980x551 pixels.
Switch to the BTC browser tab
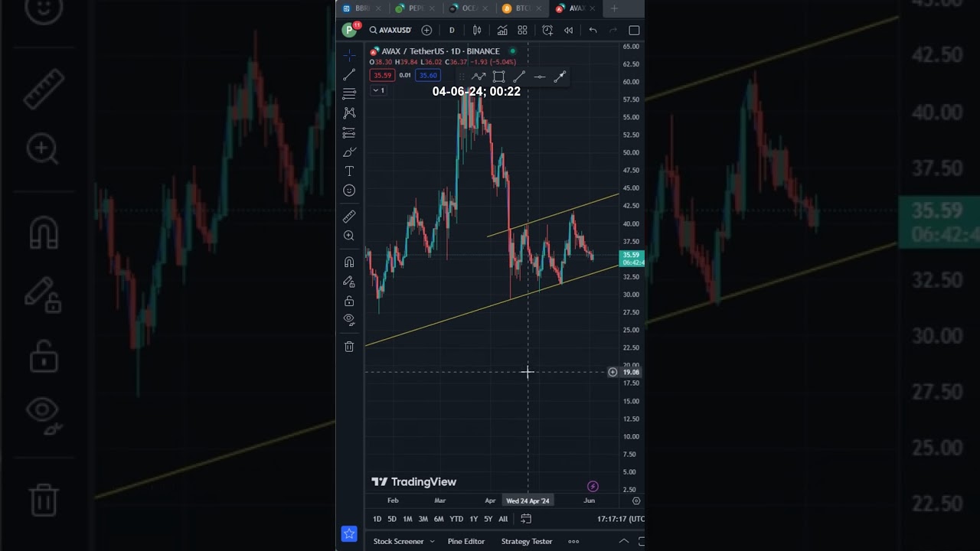[521, 8]
